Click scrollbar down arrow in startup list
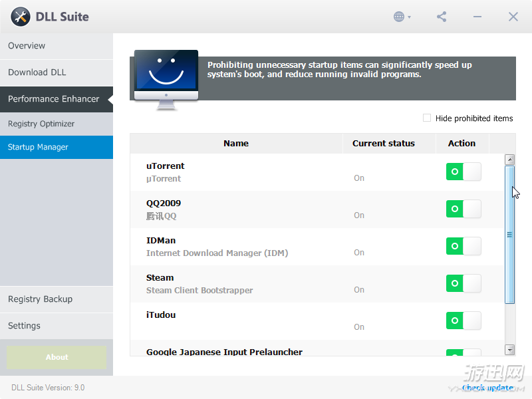 click(509, 350)
